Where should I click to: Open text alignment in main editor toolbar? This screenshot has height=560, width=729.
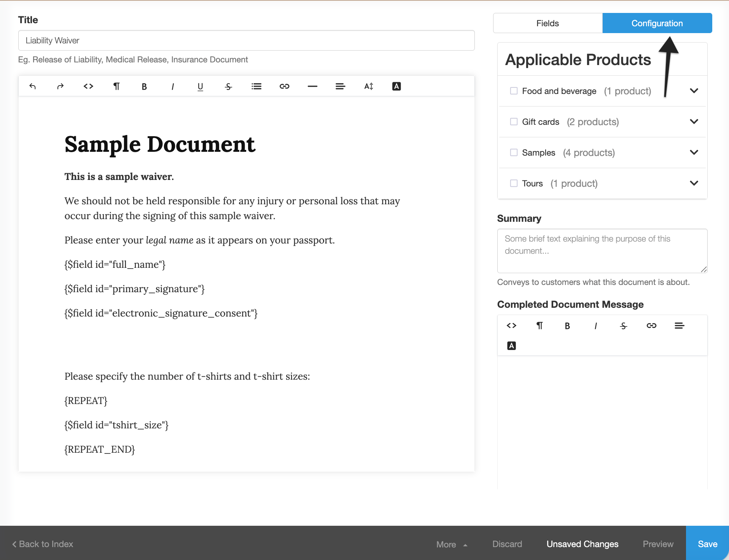(340, 86)
